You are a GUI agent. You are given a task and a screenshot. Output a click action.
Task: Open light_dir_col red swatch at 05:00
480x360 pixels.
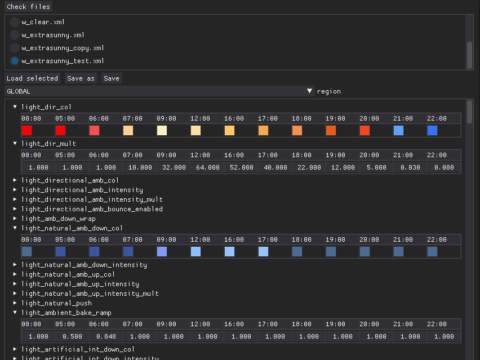(60, 130)
